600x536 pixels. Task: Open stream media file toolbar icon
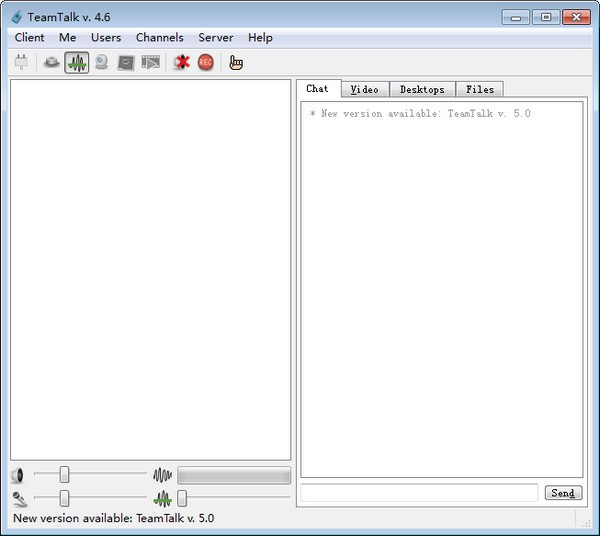(150, 62)
